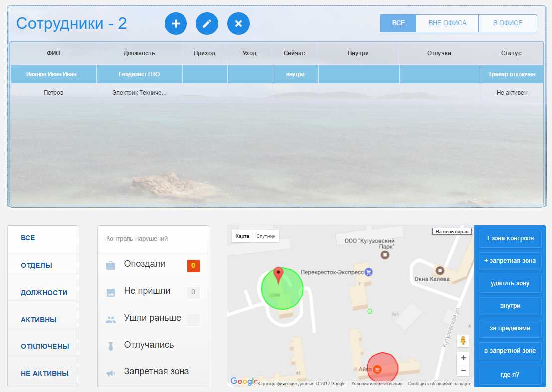Click the Перекресток-Экспресс shop cart icon

(x=368, y=272)
